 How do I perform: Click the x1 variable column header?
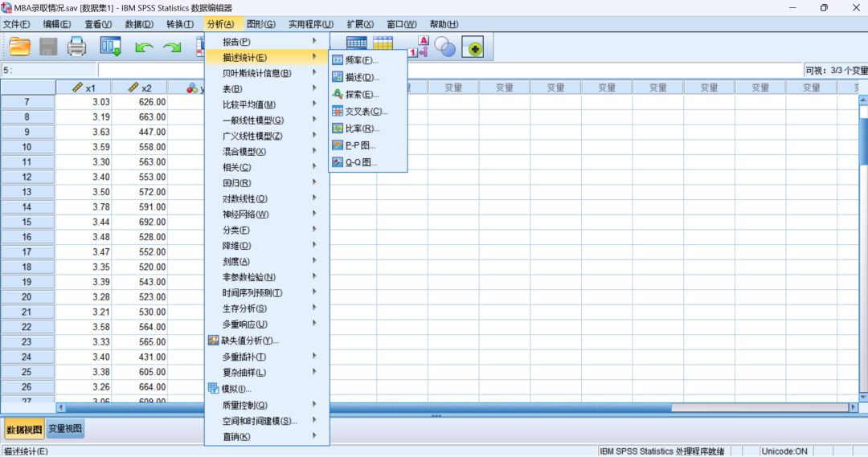pyautogui.click(x=84, y=88)
